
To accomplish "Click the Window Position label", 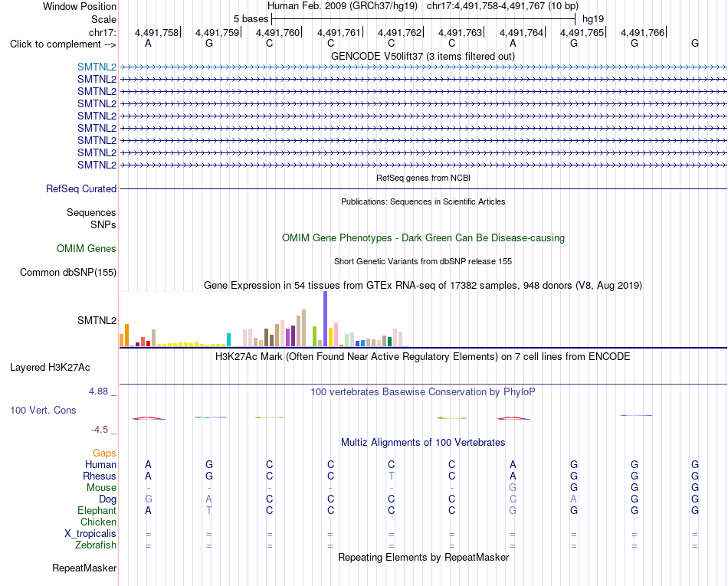I will (x=80, y=6).
